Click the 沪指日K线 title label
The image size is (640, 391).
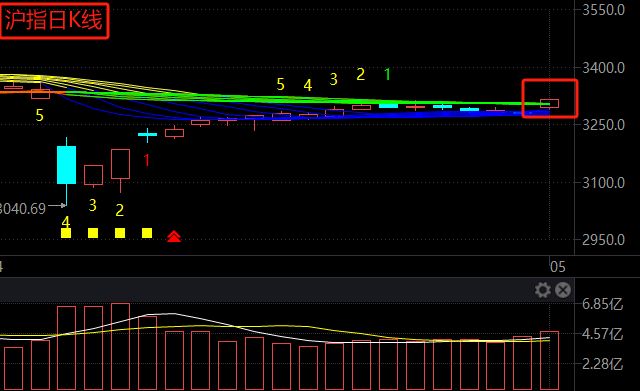[x=53, y=20]
